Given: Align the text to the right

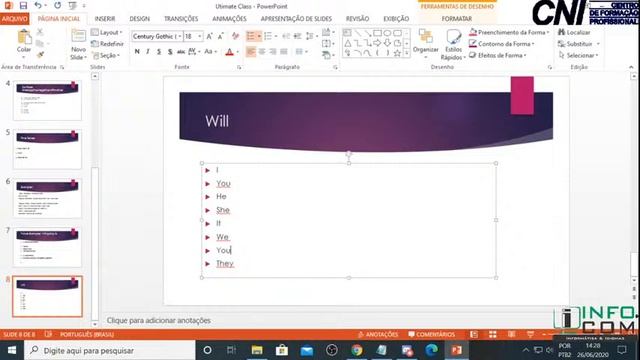Looking at the screenshot, I should 273,52.
